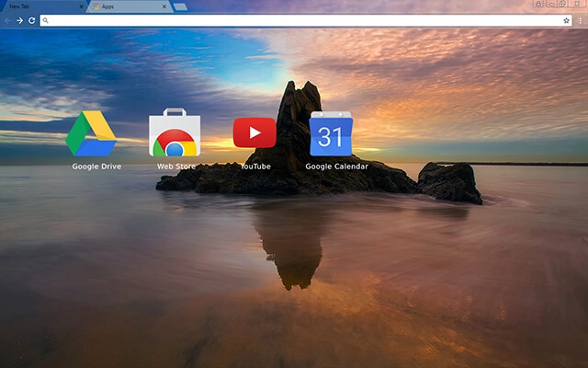The width and height of the screenshot is (588, 368).
Task: Open the Chrome profile user button
Action: tap(538, 4)
